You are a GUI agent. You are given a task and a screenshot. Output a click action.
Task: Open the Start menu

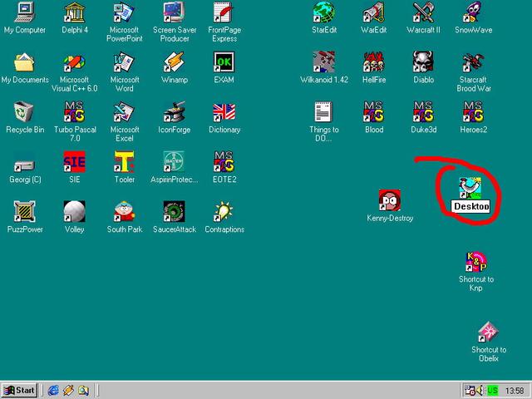(19, 391)
